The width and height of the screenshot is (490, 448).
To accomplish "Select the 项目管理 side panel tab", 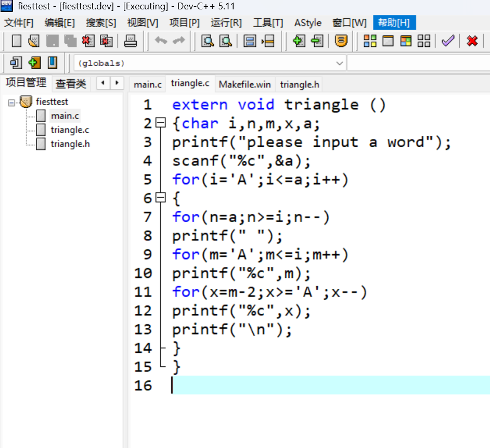I will tap(26, 83).
